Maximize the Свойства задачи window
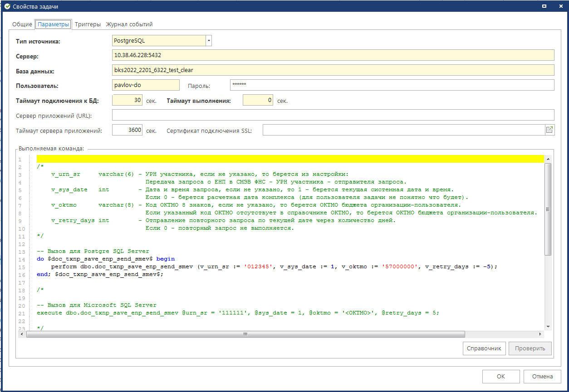Image resolution: width=569 pixels, height=392 pixels. (x=545, y=6)
